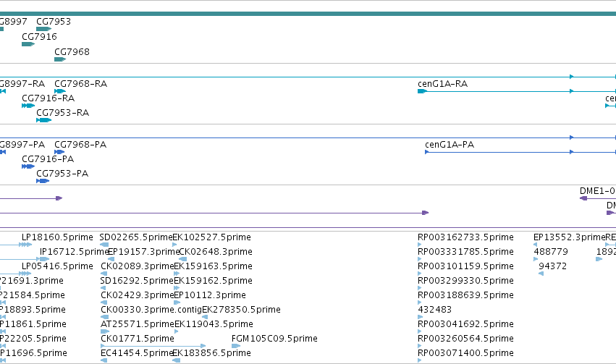Click the cenG1A-PA label
The width and height of the screenshot is (616, 364).
(450, 145)
